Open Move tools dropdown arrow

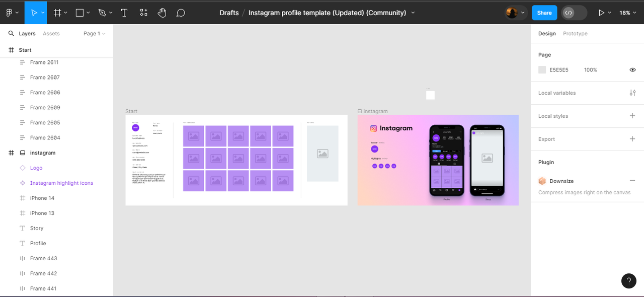click(x=43, y=13)
